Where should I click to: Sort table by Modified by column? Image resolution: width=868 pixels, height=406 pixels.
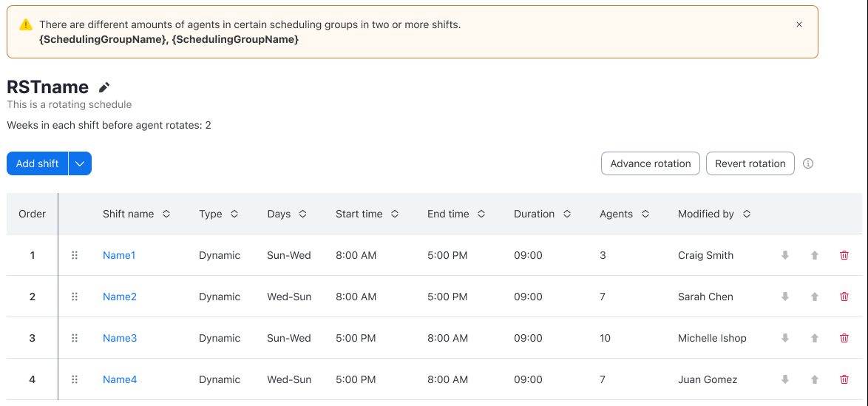click(x=746, y=214)
